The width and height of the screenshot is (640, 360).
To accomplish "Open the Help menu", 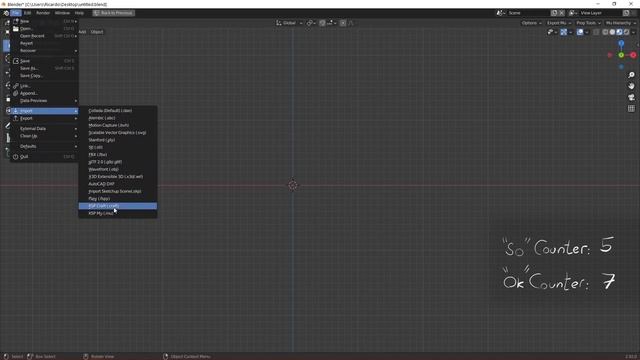I will click(79, 13).
